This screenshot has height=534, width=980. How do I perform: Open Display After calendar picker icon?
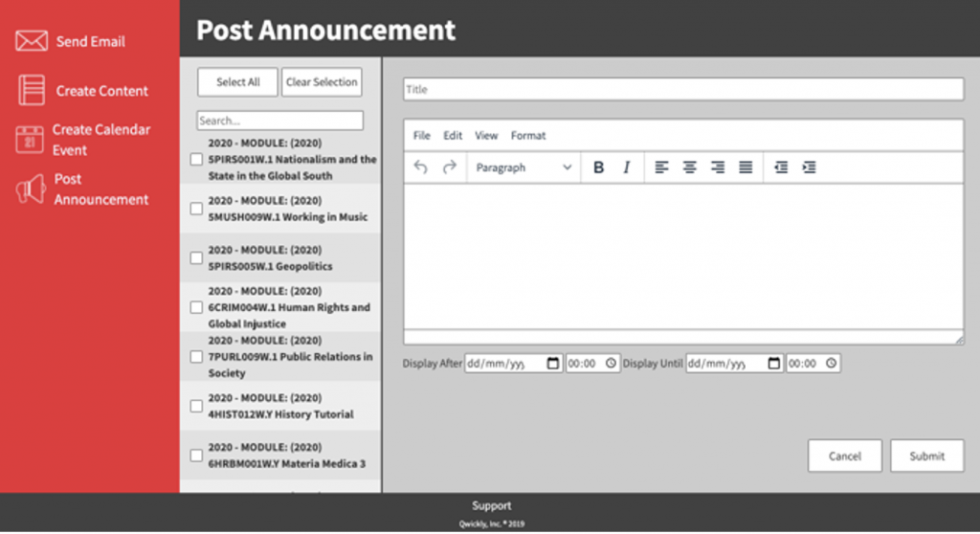click(552, 363)
